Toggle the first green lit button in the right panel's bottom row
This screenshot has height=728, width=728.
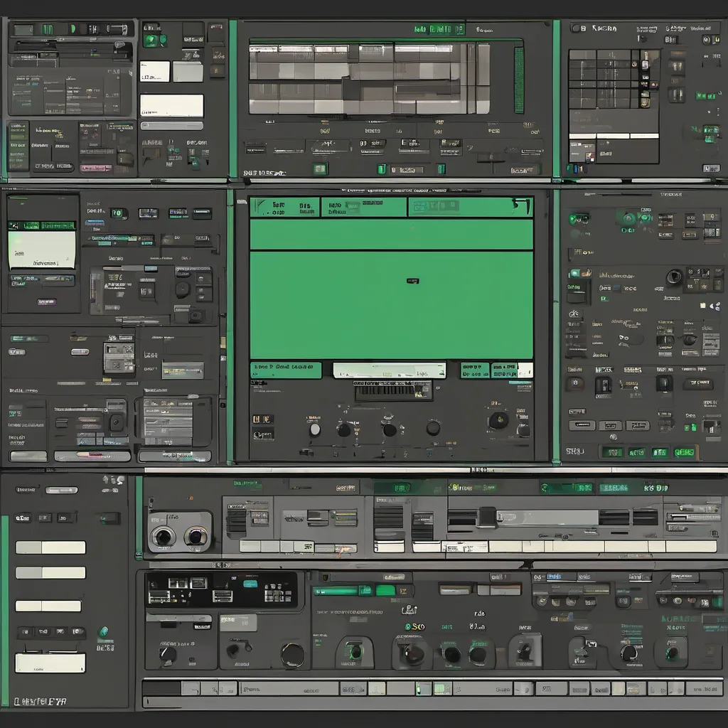pyautogui.click(x=612, y=452)
